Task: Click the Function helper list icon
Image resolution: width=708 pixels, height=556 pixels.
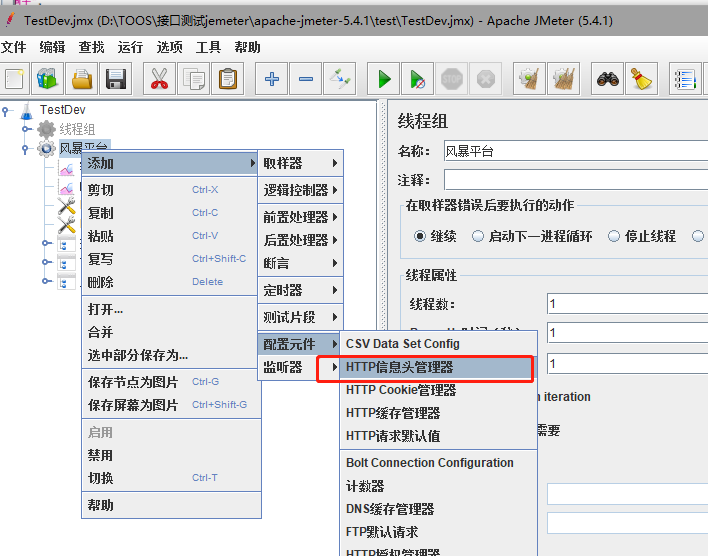Action: point(685,79)
